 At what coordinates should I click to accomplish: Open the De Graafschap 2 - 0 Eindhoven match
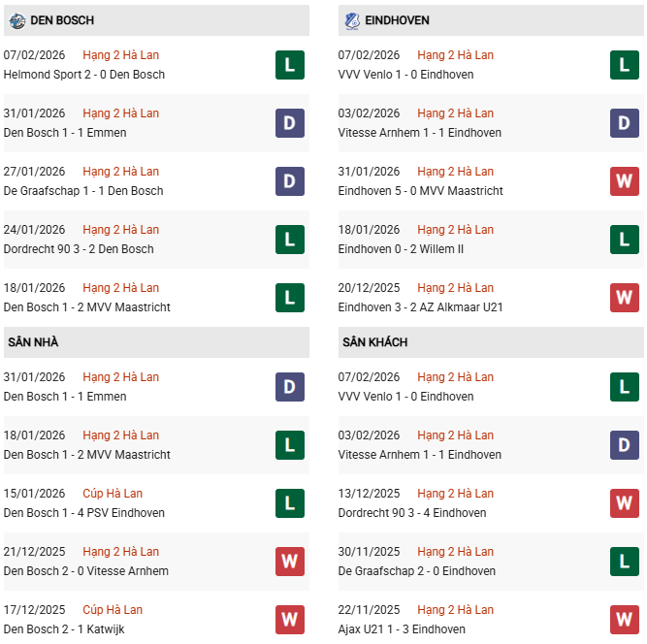[417, 571]
